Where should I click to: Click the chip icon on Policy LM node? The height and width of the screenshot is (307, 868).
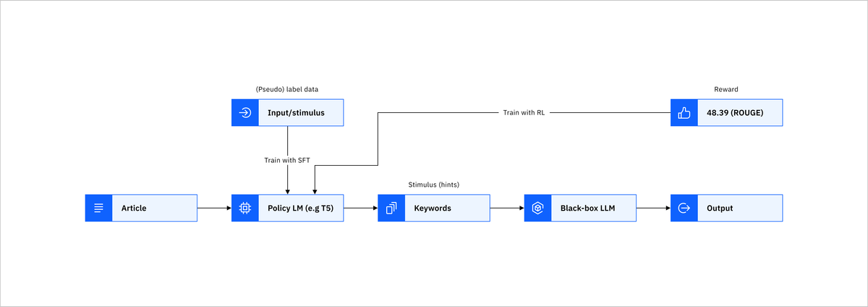pyautogui.click(x=245, y=208)
